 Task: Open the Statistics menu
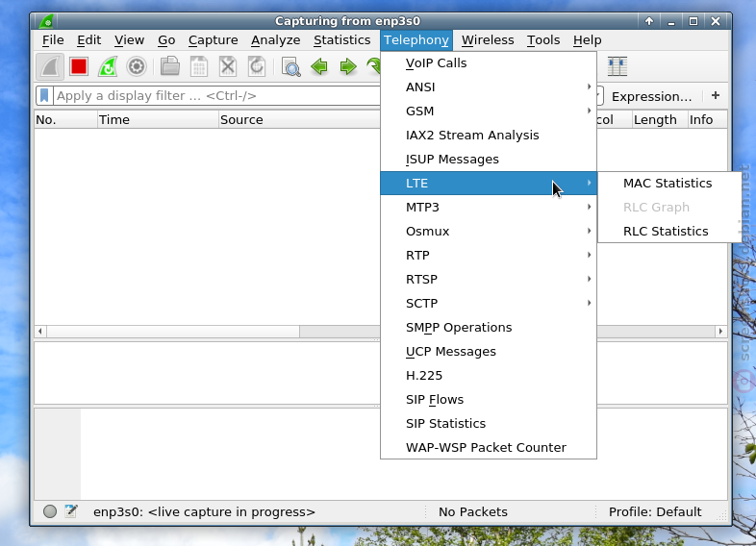click(341, 40)
